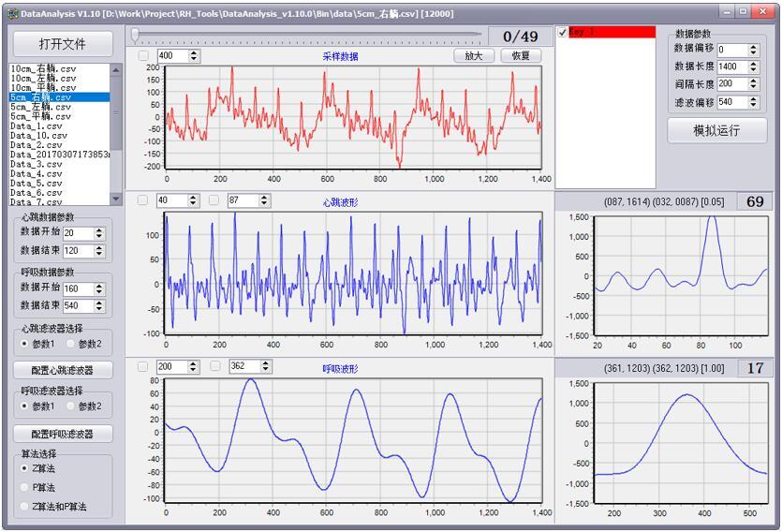This screenshot has height=532, width=782.
Task: Click the 放大 (Zoom In) button
Action: click(x=474, y=56)
